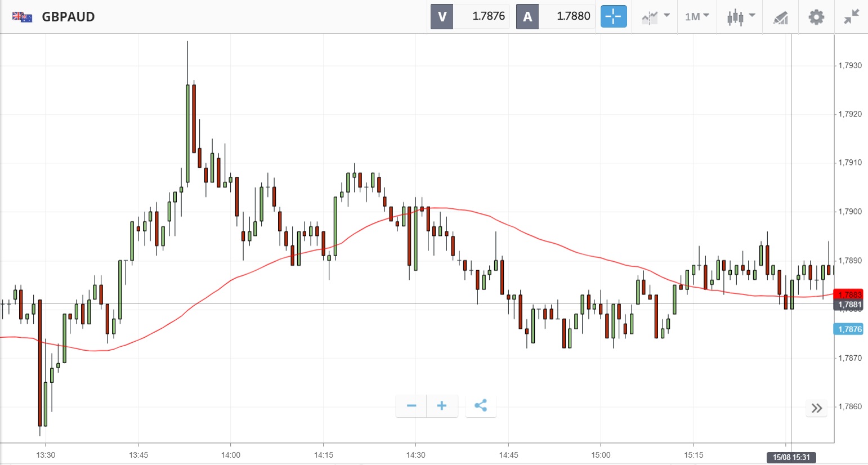Image resolution: width=868 pixels, height=465 pixels.
Task: Open chart settings gear
Action: tap(816, 17)
